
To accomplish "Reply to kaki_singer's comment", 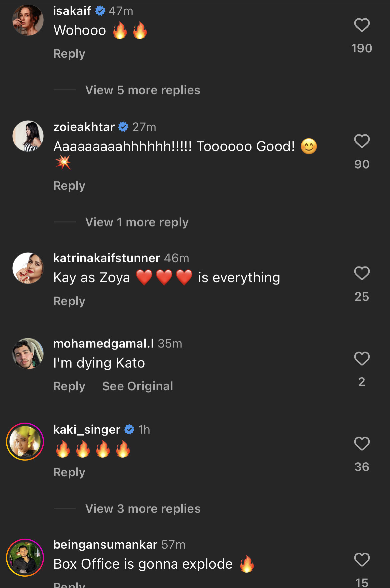I will [x=69, y=472].
